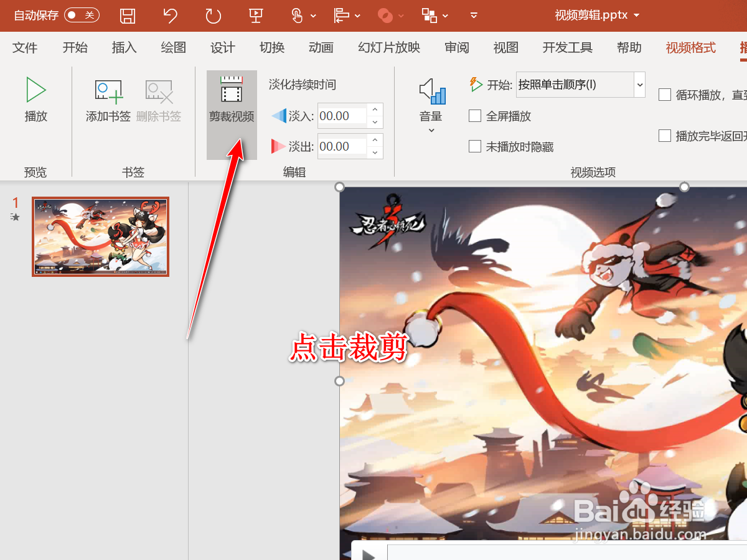Switch to the 绘图 (Draw) tab

173,48
